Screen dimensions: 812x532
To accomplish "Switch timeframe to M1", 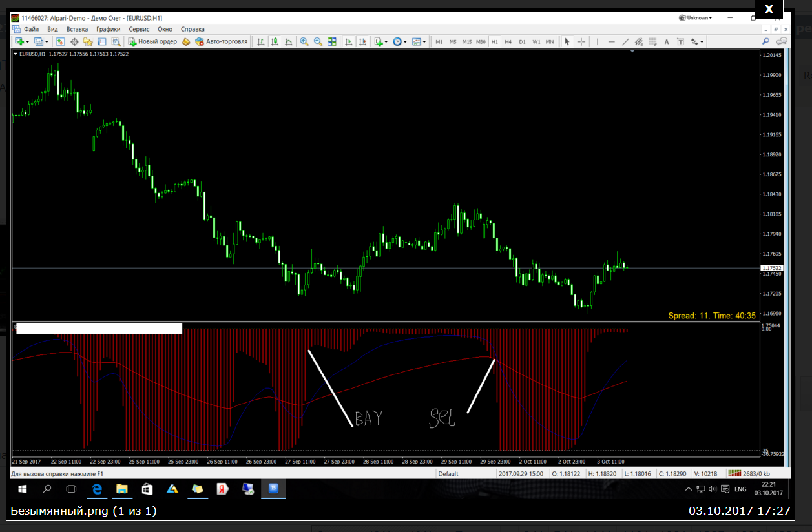I will pyautogui.click(x=439, y=41).
